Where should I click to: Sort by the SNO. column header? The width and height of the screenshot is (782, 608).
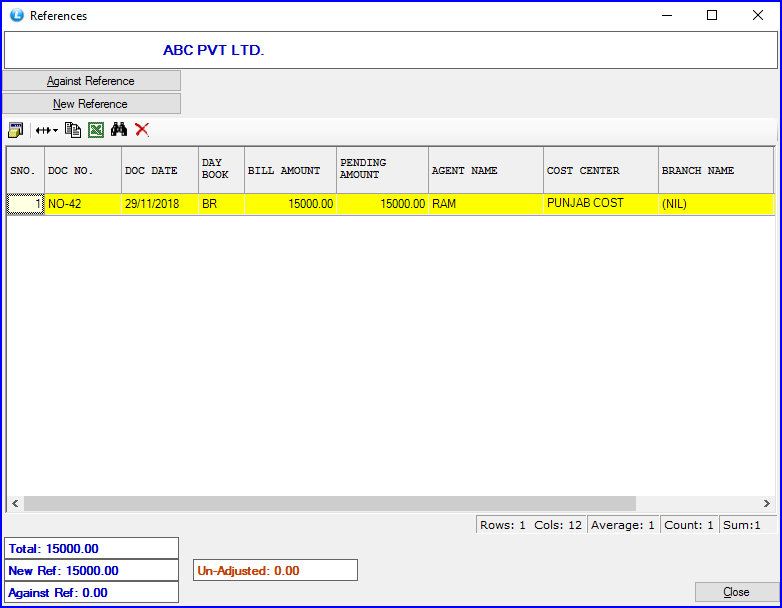click(25, 170)
